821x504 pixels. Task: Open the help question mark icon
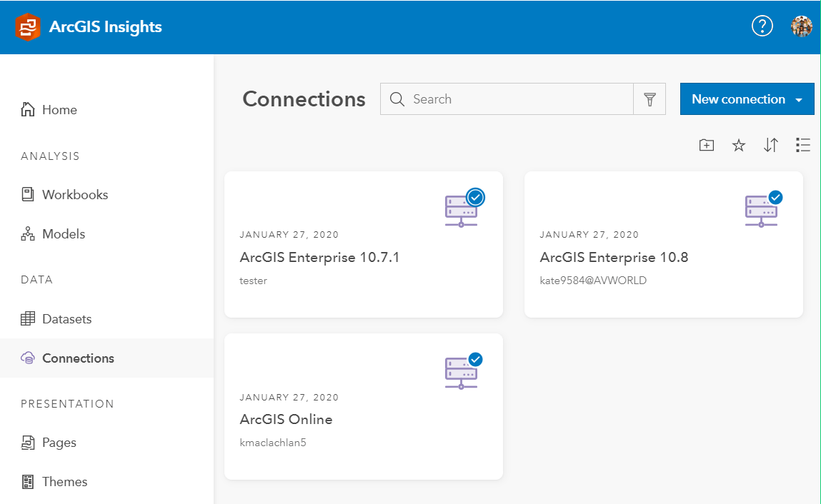(762, 26)
